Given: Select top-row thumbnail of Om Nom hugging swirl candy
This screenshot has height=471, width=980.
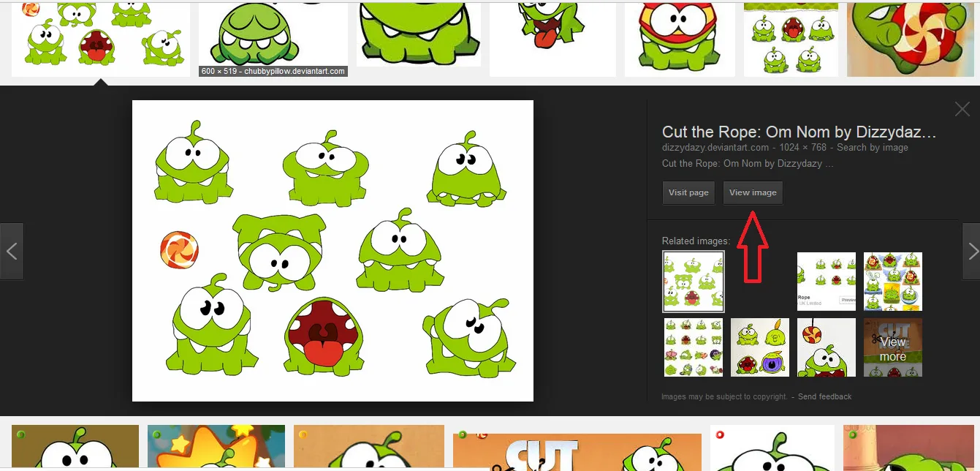Looking at the screenshot, I should tap(911, 38).
